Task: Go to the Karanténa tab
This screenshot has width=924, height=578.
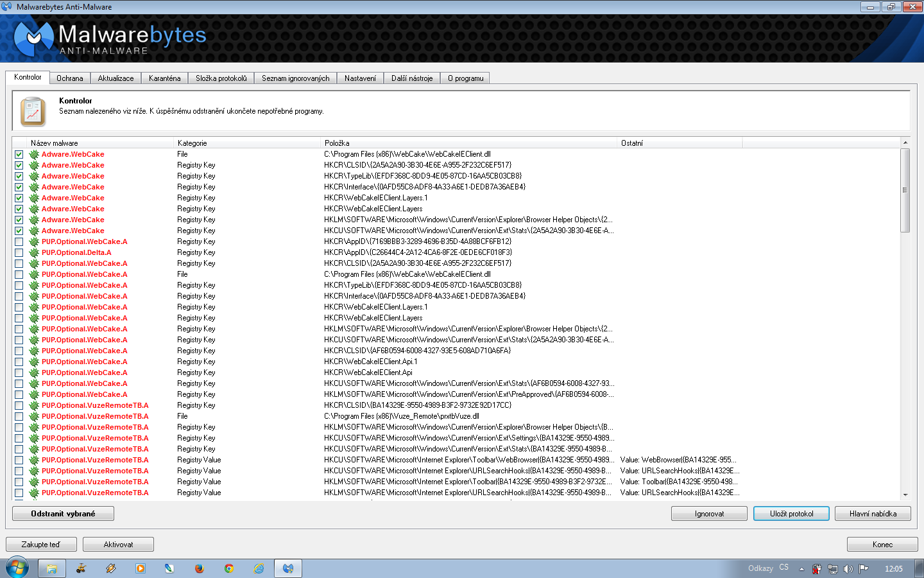Action: (x=165, y=78)
